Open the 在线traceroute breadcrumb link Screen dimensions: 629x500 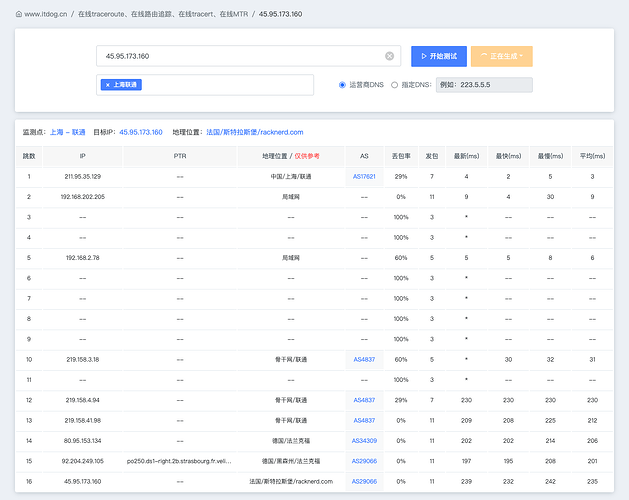163,14
